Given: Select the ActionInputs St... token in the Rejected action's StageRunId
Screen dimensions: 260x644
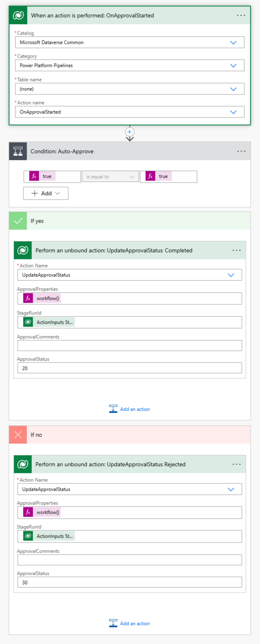Looking at the screenshot, I should 49,536.
